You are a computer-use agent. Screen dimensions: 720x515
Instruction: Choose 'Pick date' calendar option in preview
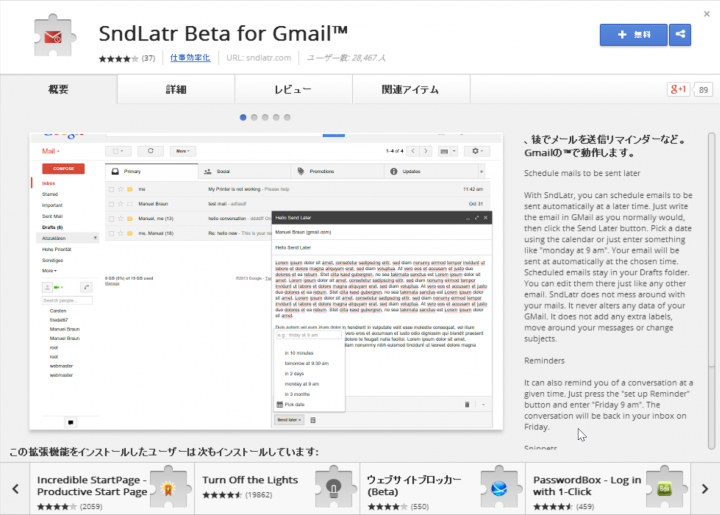[x=291, y=404]
